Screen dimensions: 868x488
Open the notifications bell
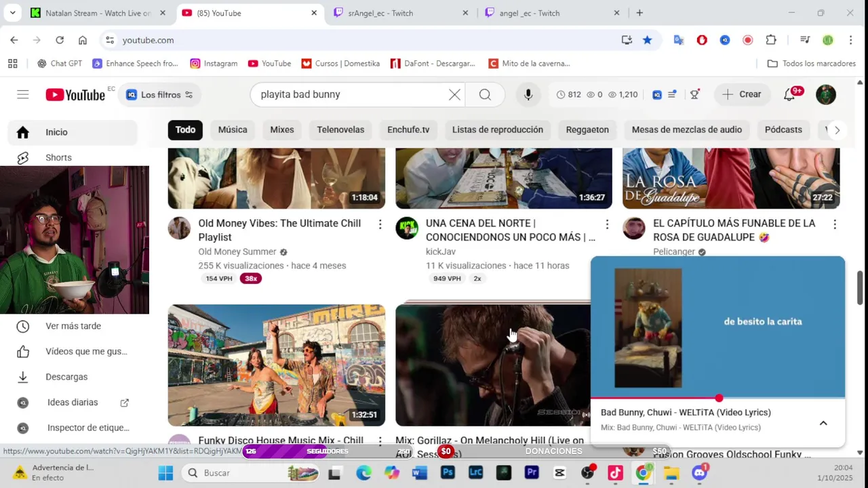coord(789,95)
